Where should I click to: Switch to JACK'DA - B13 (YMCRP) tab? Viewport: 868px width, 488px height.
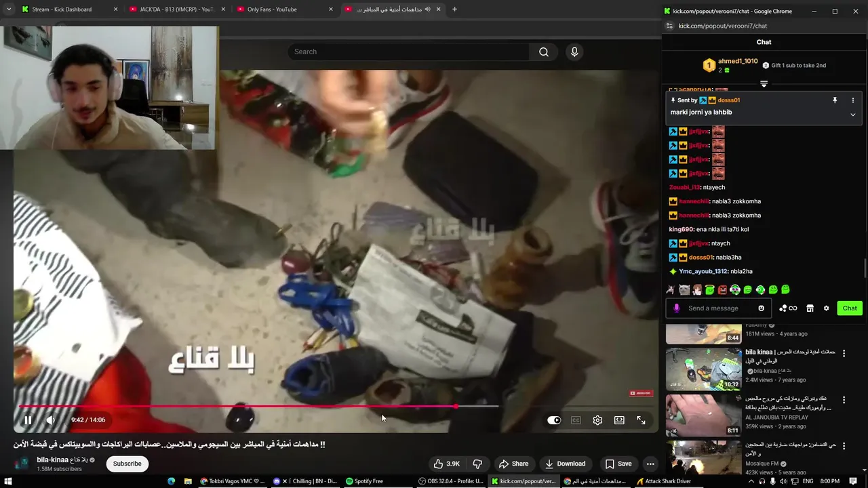[x=177, y=9]
